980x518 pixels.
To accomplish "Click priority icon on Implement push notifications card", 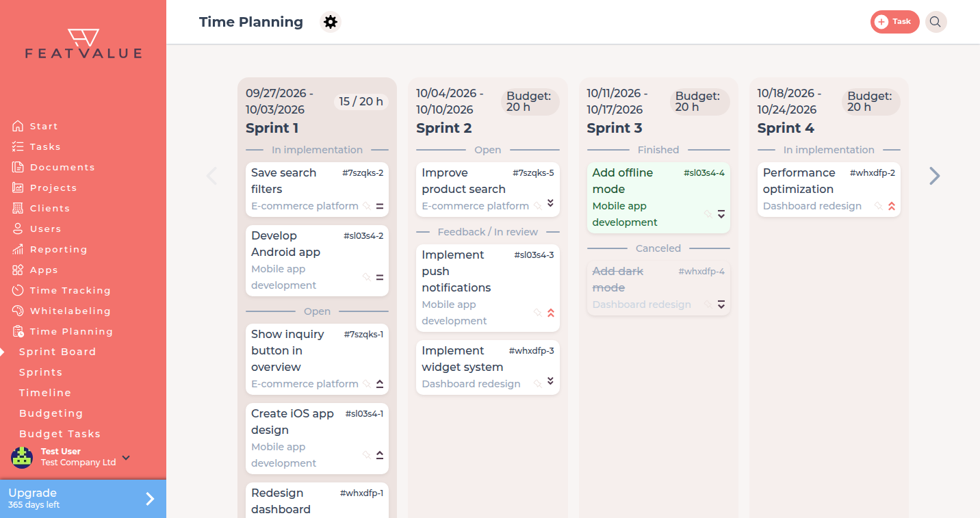I will (x=551, y=313).
